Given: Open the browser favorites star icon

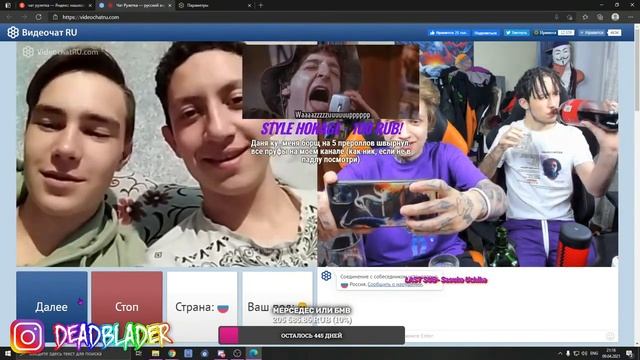Looking at the screenshot, I should click(585, 17).
